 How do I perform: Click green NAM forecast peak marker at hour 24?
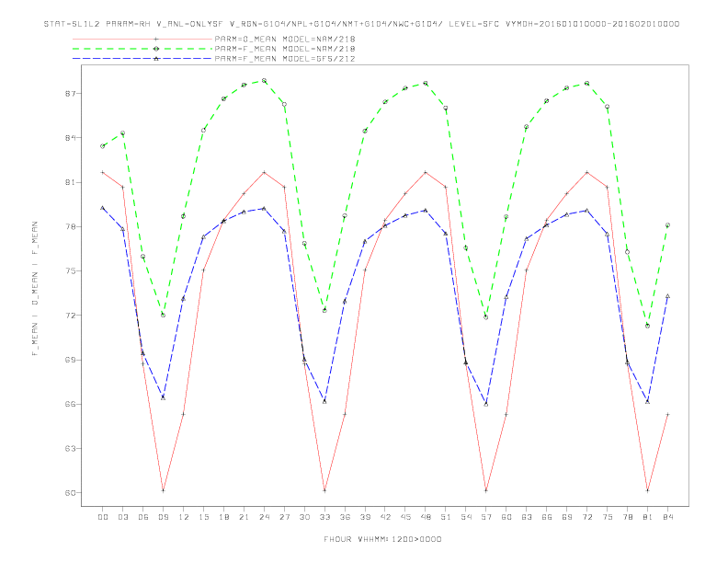click(264, 81)
